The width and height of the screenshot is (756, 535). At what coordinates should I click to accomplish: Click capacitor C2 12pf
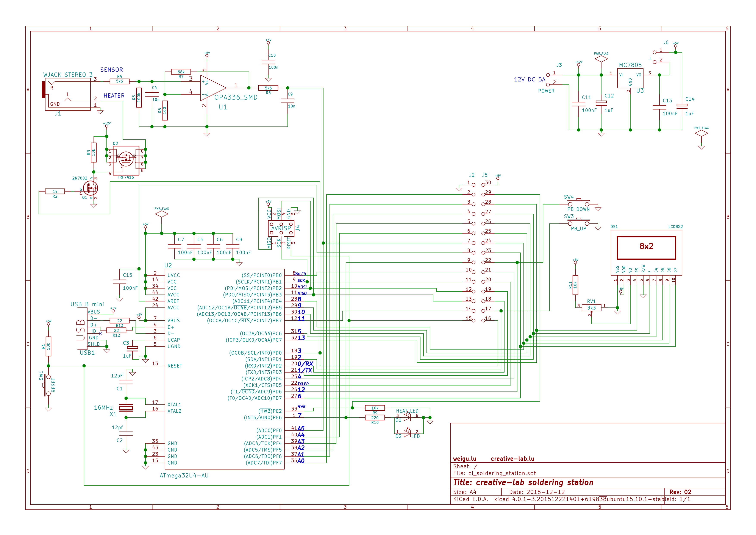(126, 434)
